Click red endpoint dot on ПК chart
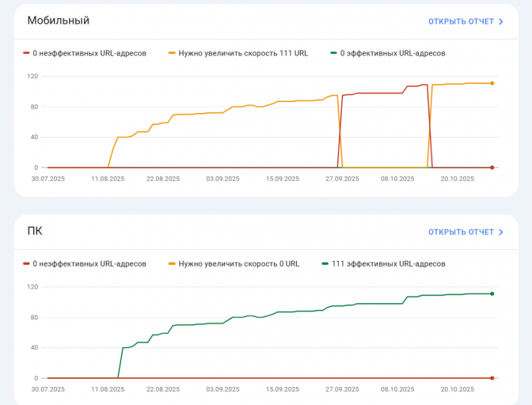The height and width of the screenshot is (405, 532). [492, 378]
